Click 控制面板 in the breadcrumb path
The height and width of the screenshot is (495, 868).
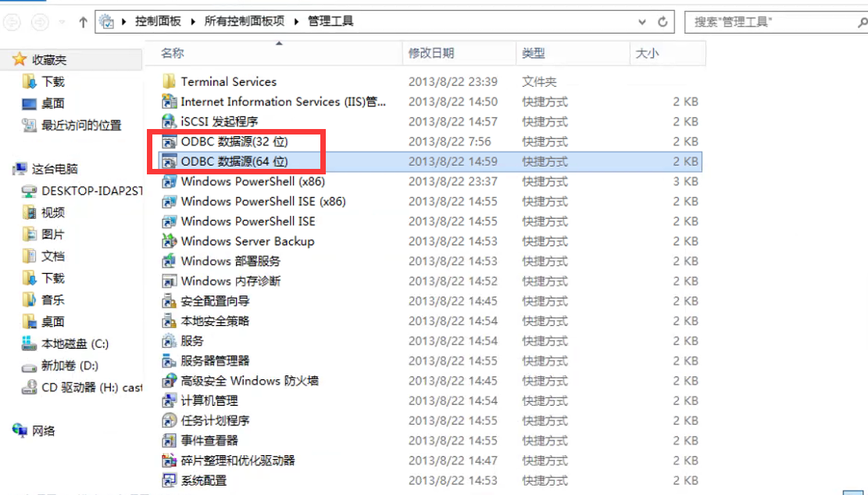coord(158,22)
